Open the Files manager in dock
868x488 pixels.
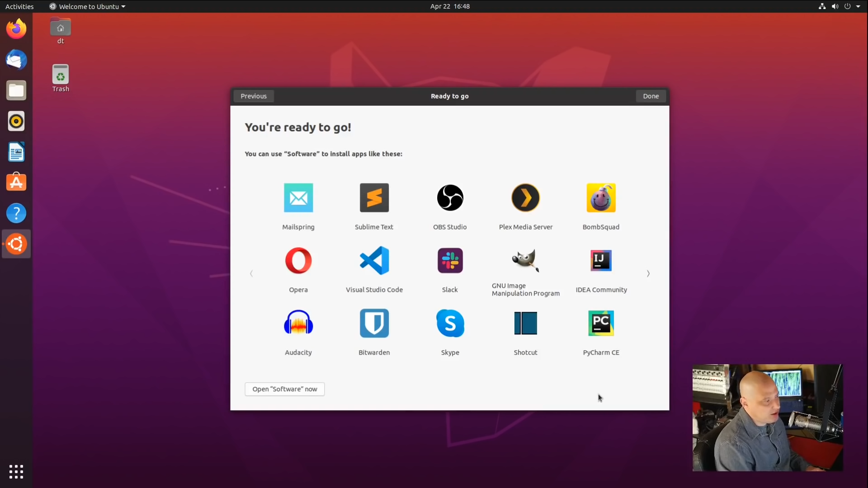tap(16, 90)
